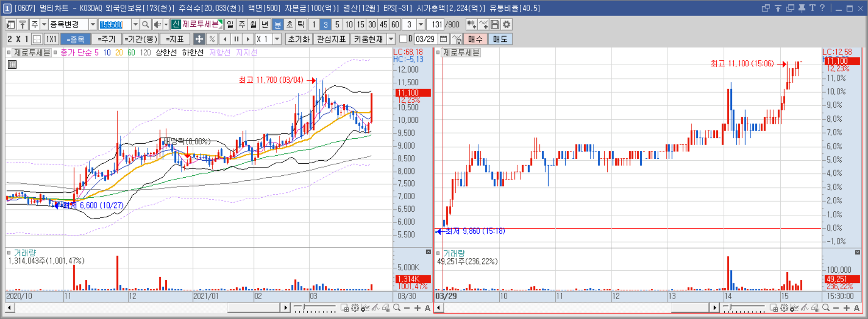Click the left chart horizontal scrollbar thumb

253,308
